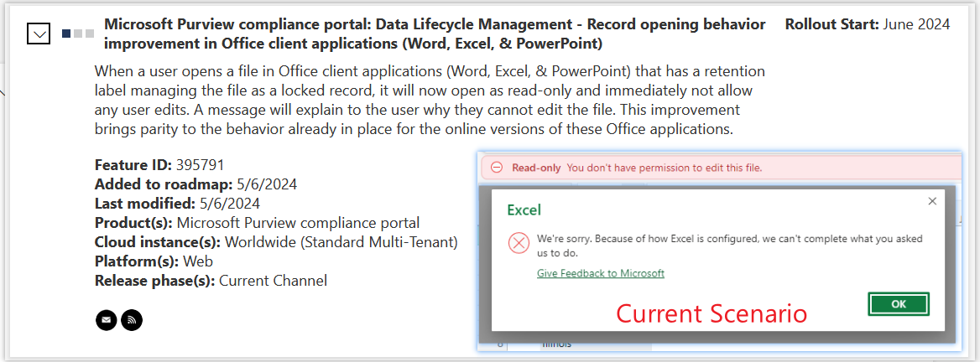Click Last modified: 5/6/2024 line
Image resolution: width=980 pixels, height=362 pixels.
178,204
